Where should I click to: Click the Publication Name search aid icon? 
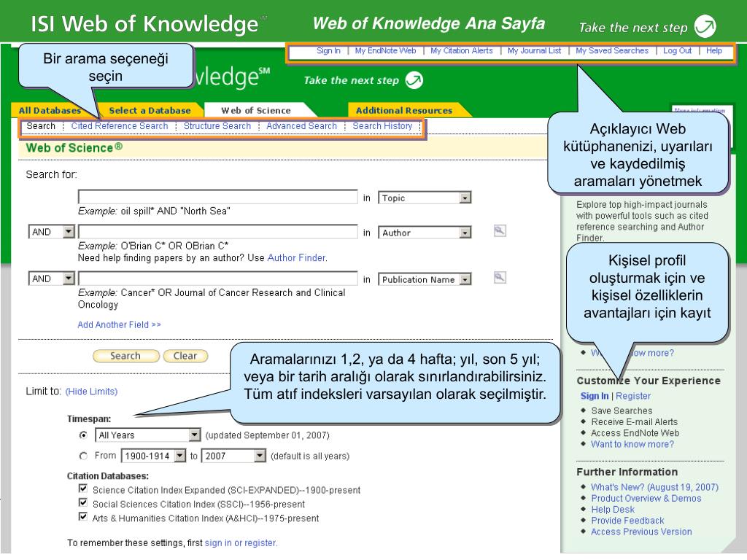tap(500, 278)
